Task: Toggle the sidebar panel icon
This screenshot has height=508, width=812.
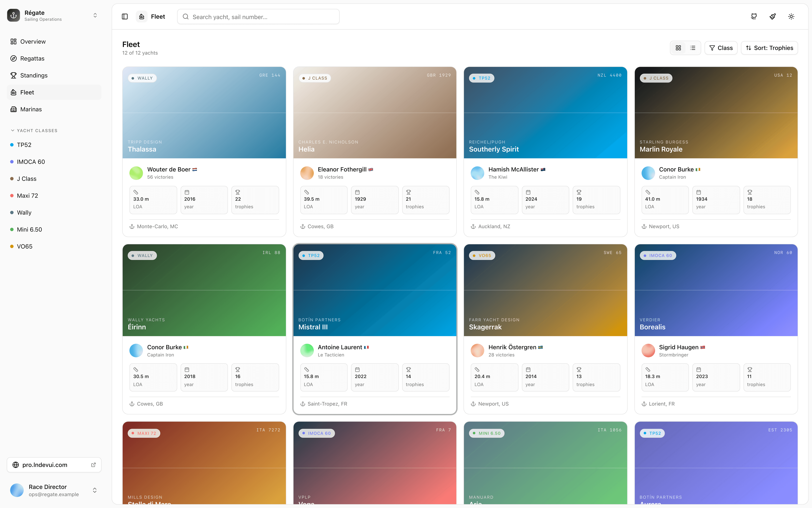Action: pyautogui.click(x=125, y=17)
